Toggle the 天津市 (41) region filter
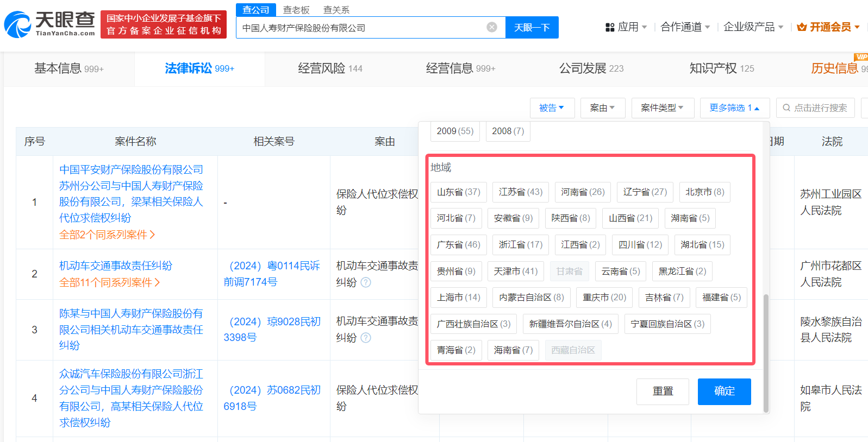 [516, 271]
